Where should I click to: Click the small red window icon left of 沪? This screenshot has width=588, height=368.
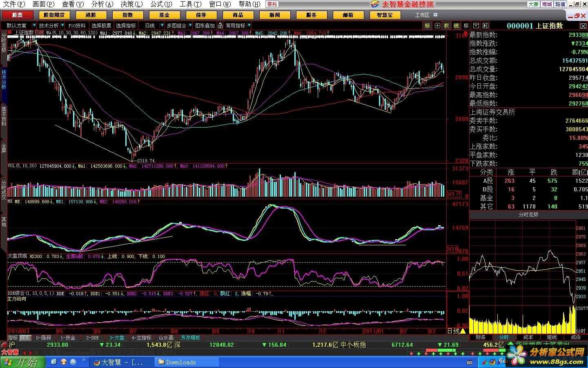click(4, 345)
